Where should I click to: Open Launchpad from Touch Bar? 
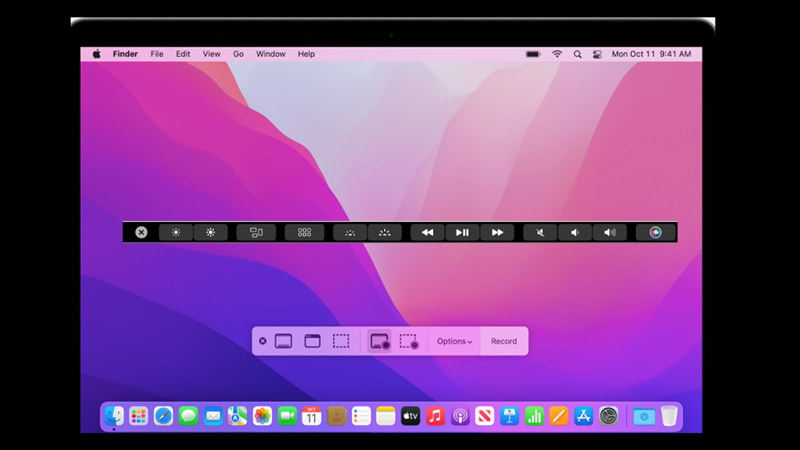coord(304,232)
